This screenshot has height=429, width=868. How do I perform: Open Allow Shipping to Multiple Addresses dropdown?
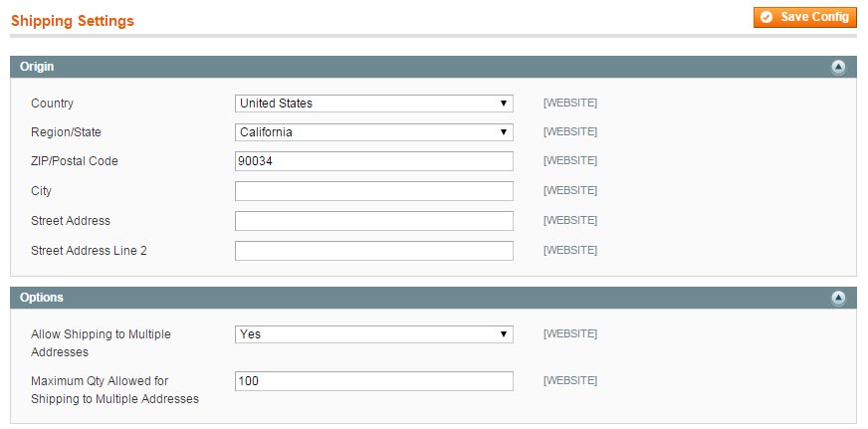374,334
